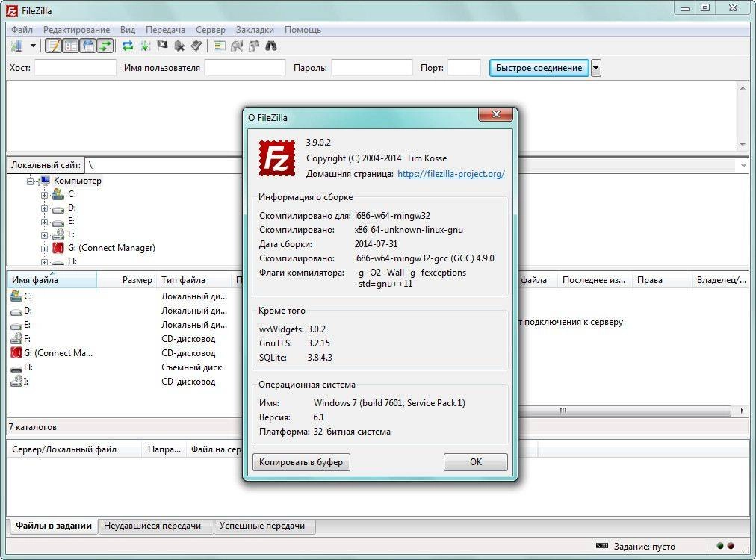The image size is (756, 560).
Task: Click Копировать в буфер button
Action: point(301,462)
